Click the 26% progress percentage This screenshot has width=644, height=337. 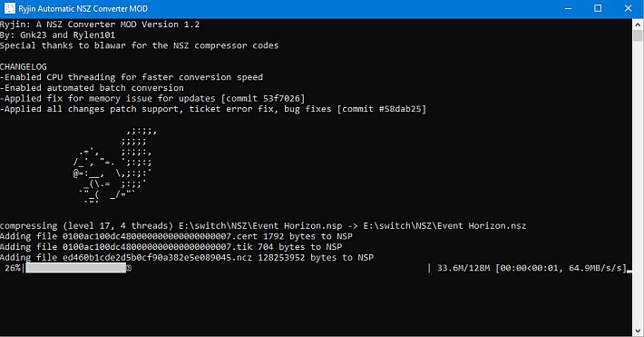(13, 268)
